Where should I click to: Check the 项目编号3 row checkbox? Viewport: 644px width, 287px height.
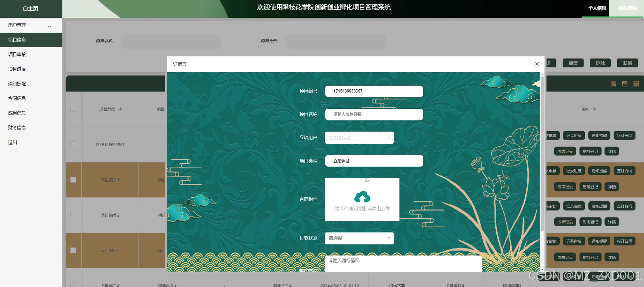[73, 250]
